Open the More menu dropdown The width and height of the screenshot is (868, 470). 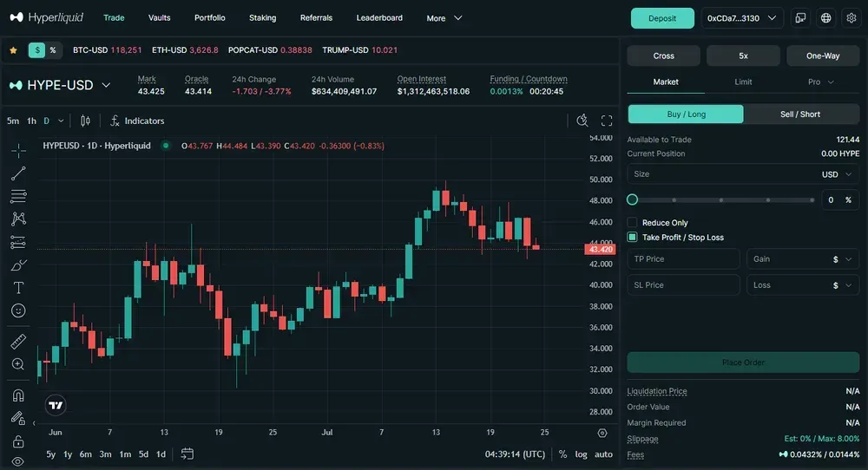click(444, 18)
